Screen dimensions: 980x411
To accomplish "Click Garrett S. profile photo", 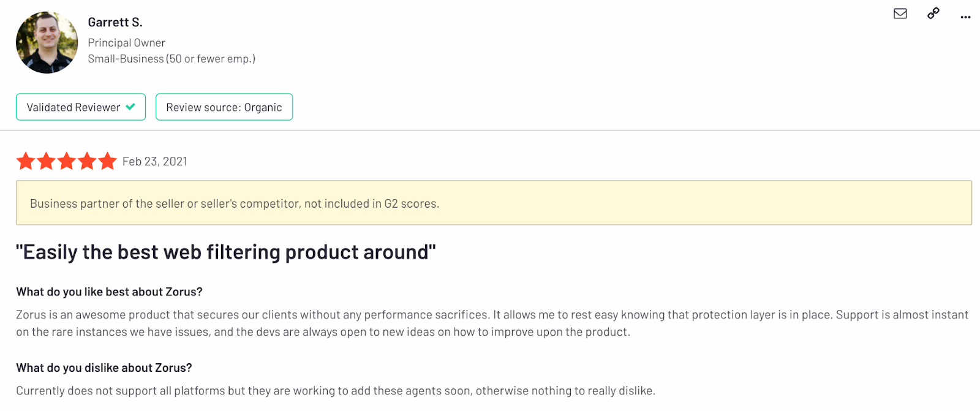I will pyautogui.click(x=47, y=43).
